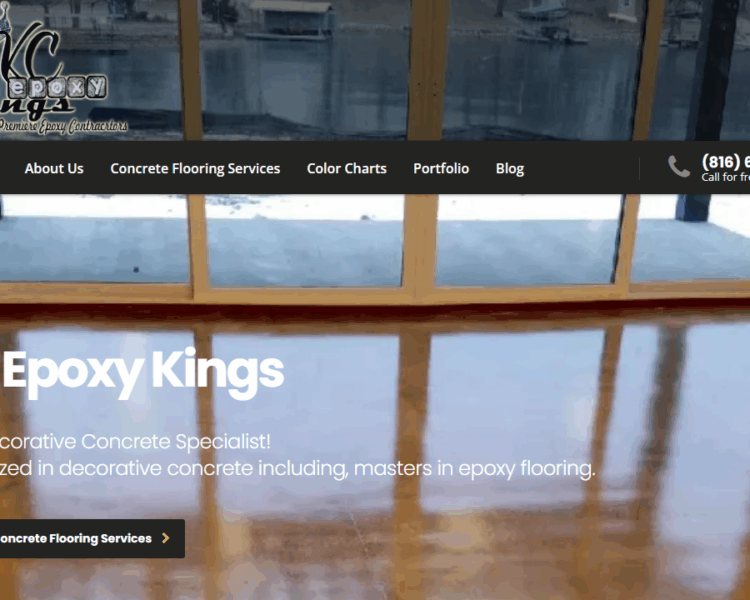The image size is (750, 600).
Task: Open Concrete Flooring Services in the navigation bar
Action: [x=195, y=168]
